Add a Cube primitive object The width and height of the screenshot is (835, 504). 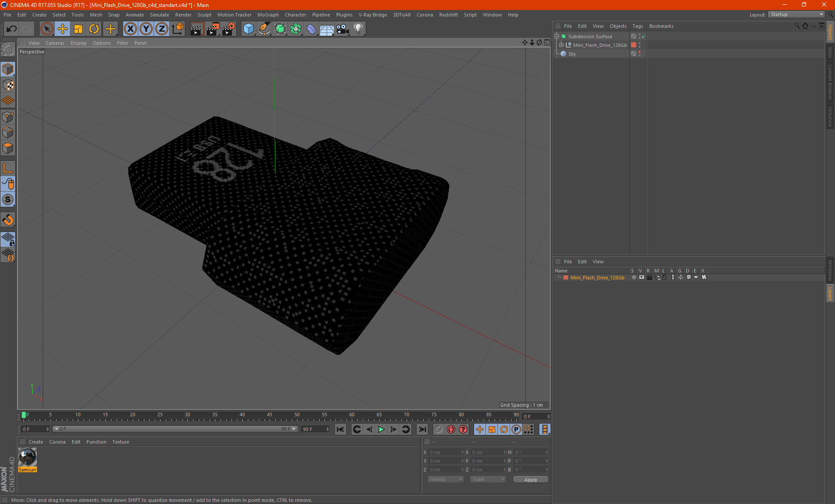248,29
